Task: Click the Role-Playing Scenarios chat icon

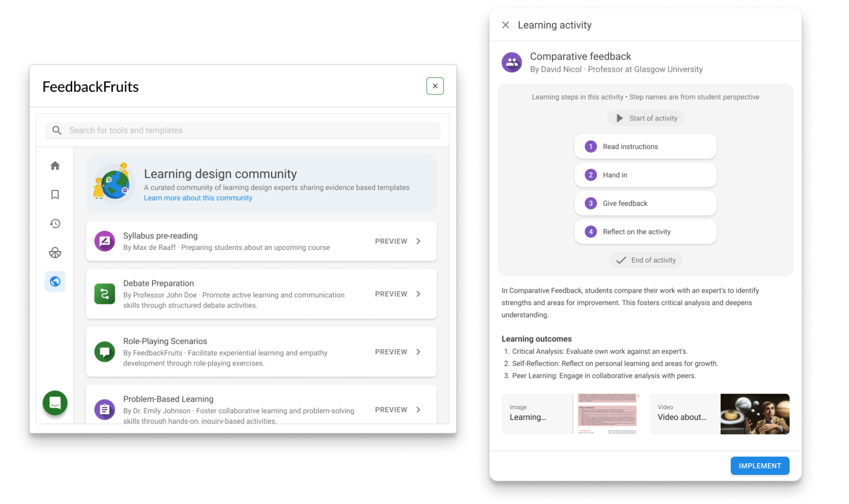Action: (105, 352)
